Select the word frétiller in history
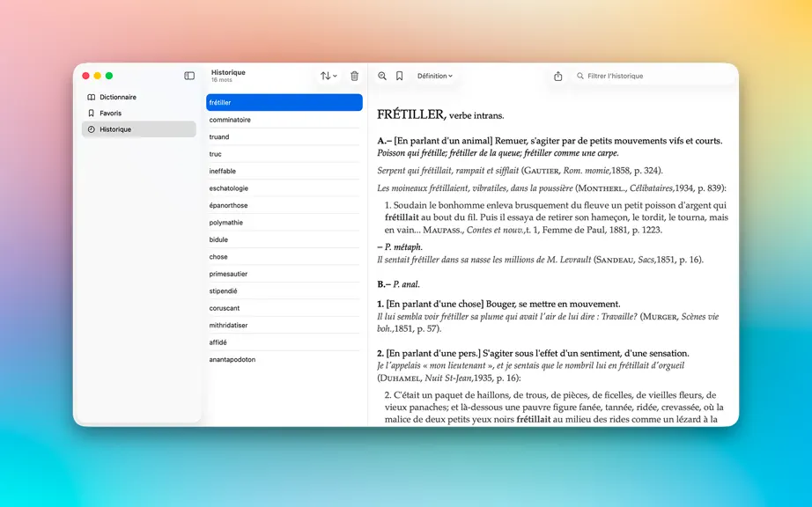812x507 pixels. (x=284, y=102)
